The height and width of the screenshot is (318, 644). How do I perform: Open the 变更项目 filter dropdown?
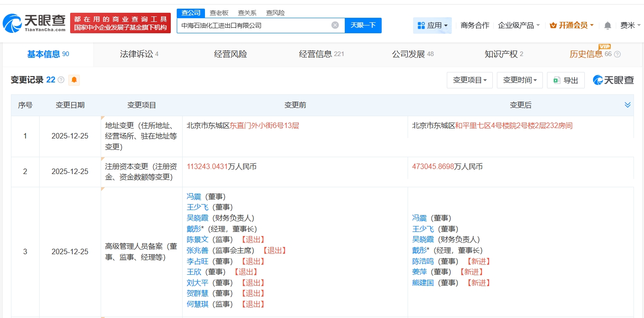(x=470, y=80)
